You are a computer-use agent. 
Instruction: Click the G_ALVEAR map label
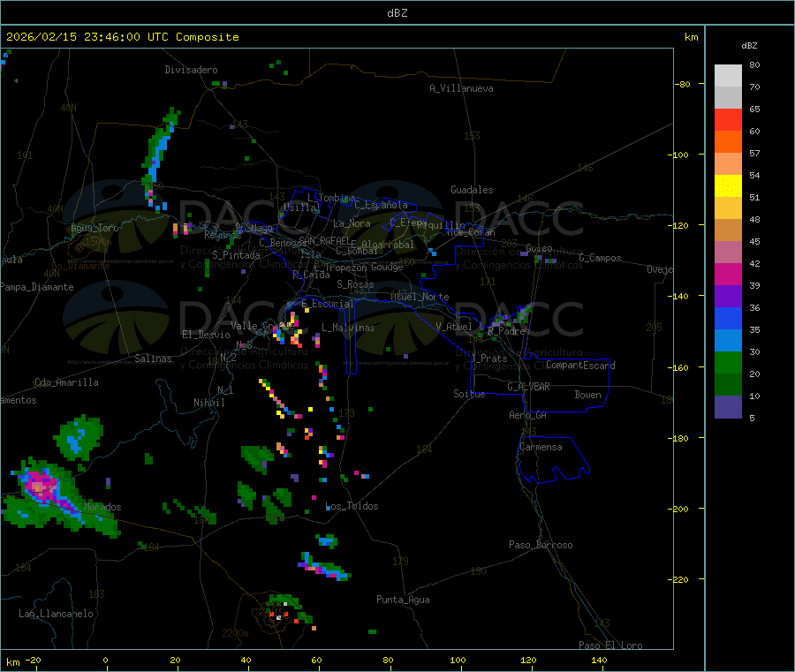click(x=528, y=387)
